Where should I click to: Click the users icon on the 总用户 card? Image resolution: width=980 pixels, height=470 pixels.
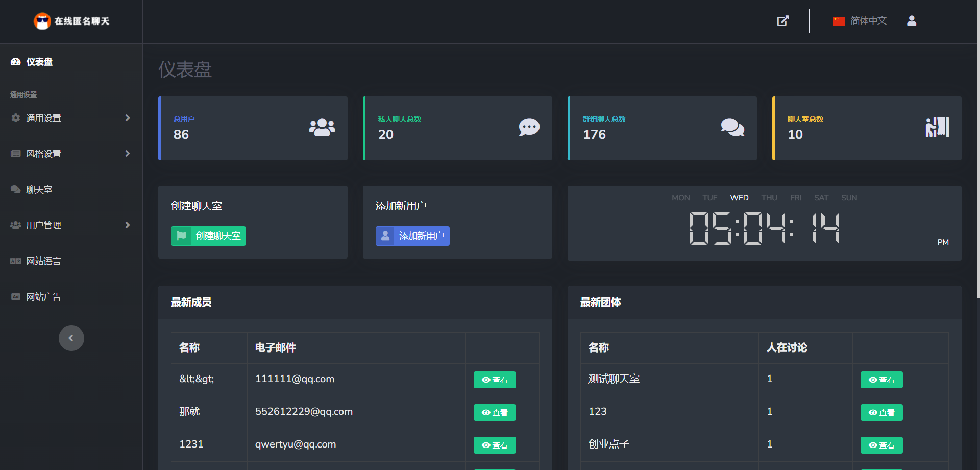pos(322,128)
